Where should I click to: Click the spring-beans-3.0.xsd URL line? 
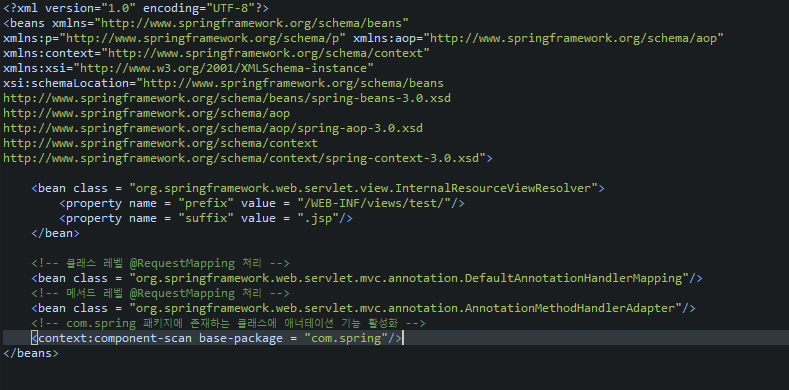click(227, 98)
